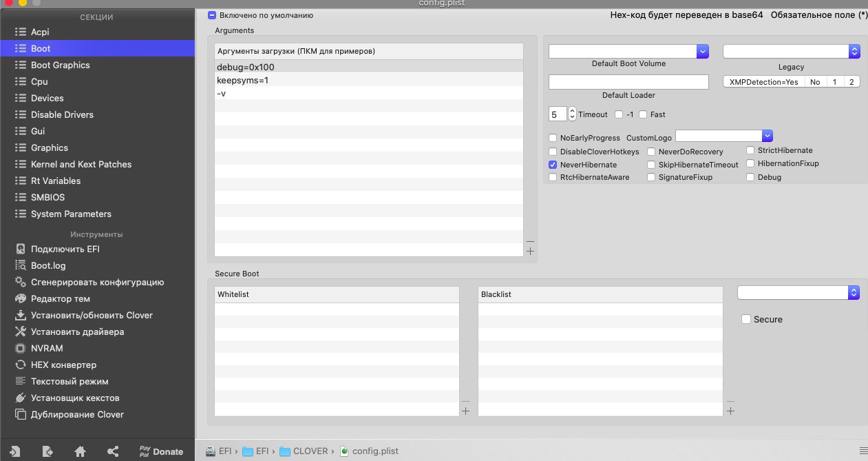Click the System Parameters list icon

point(19,214)
